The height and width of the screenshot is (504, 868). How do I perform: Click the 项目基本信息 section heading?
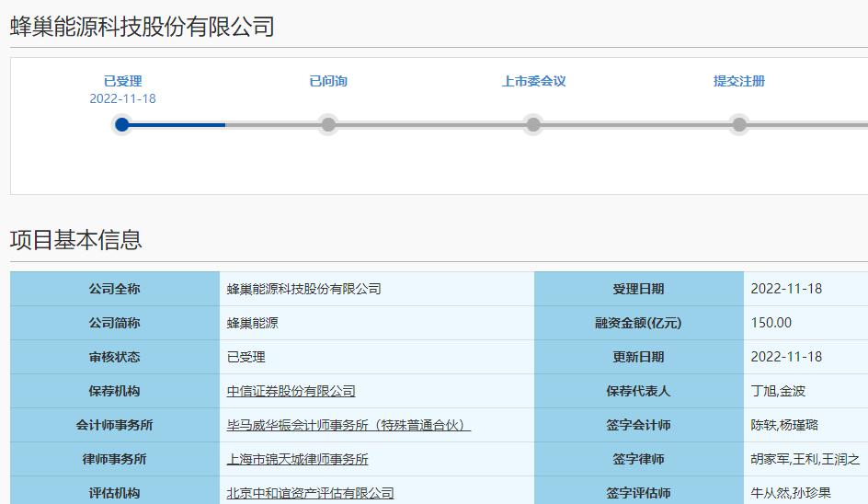(x=75, y=240)
